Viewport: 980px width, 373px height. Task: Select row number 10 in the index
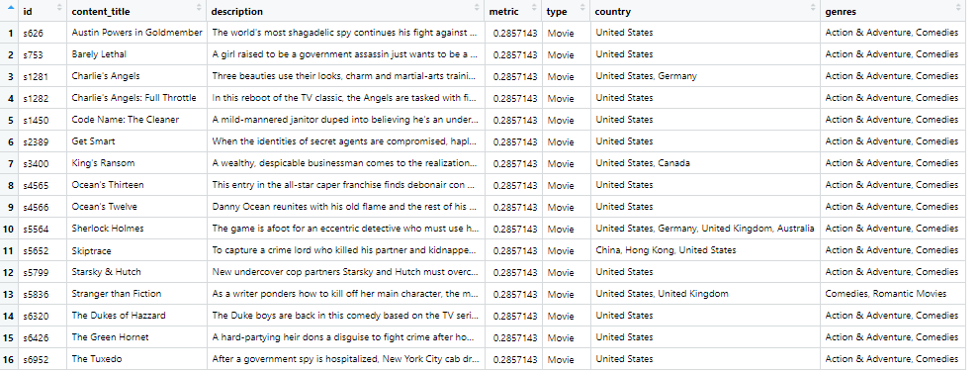(x=8, y=229)
